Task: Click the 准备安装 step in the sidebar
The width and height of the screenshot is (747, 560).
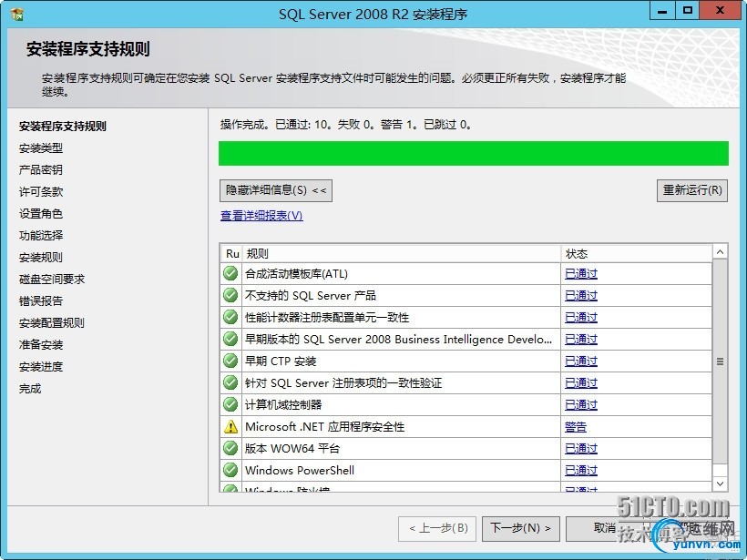Action: point(41,345)
